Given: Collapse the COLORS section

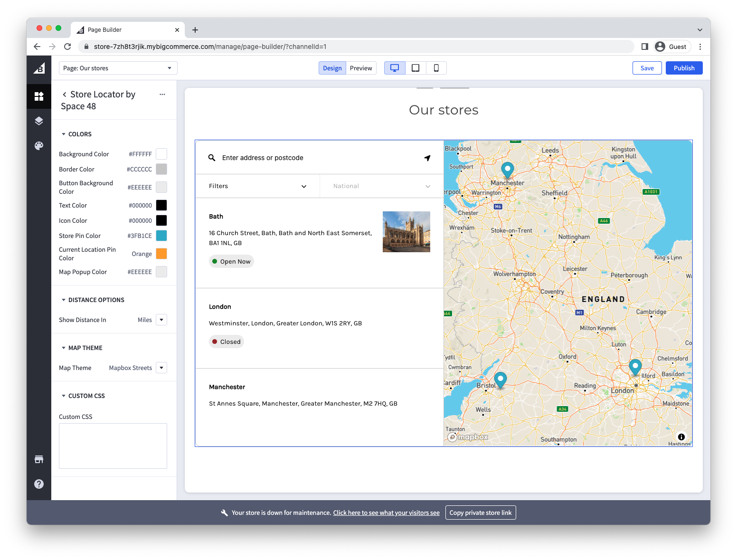Looking at the screenshot, I should [x=76, y=134].
